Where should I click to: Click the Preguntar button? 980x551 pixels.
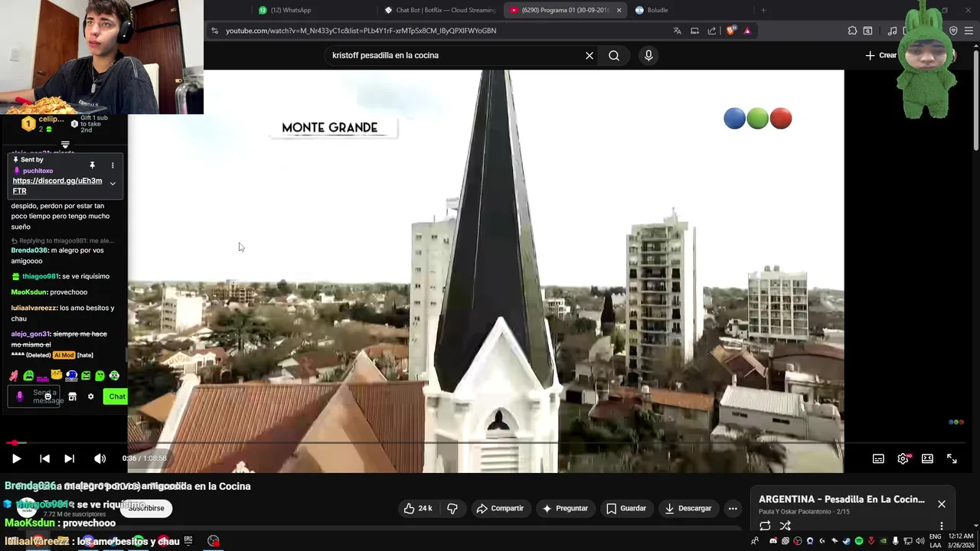coord(565,508)
